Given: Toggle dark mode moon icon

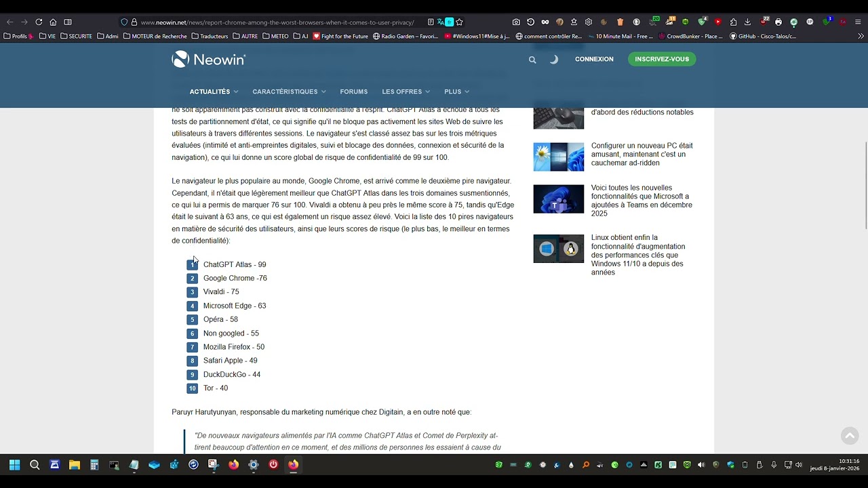Looking at the screenshot, I should click(554, 60).
